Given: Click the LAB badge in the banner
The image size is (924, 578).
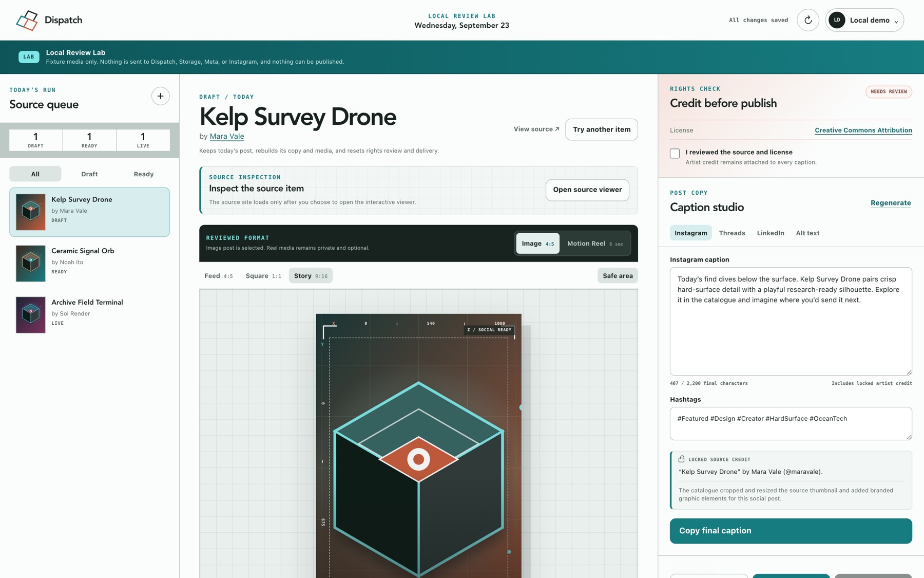Looking at the screenshot, I should tap(29, 57).
